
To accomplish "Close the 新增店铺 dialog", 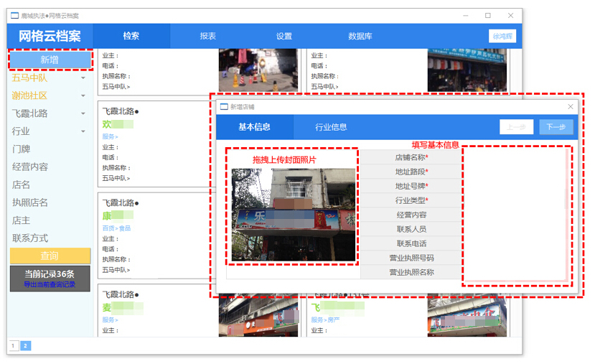I will tap(571, 106).
